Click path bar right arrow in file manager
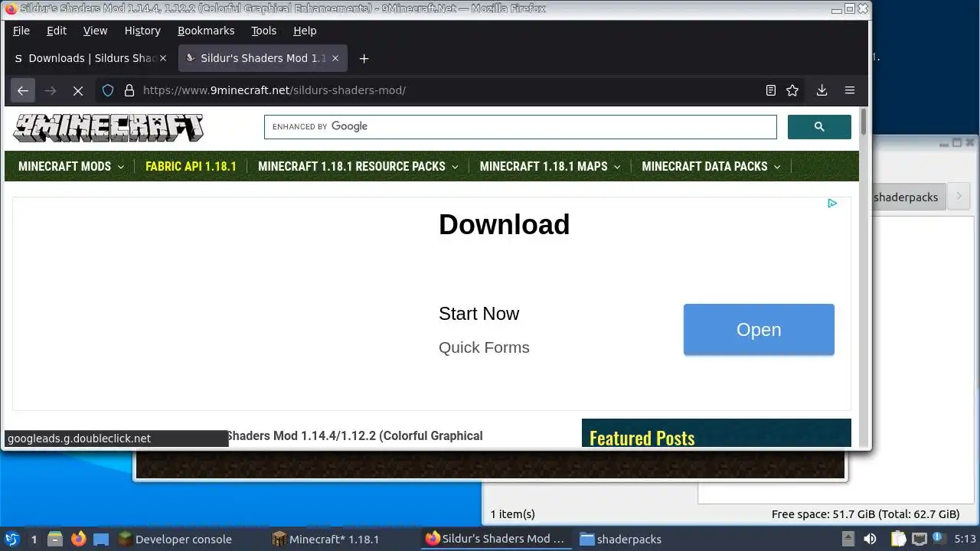 point(958,197)
